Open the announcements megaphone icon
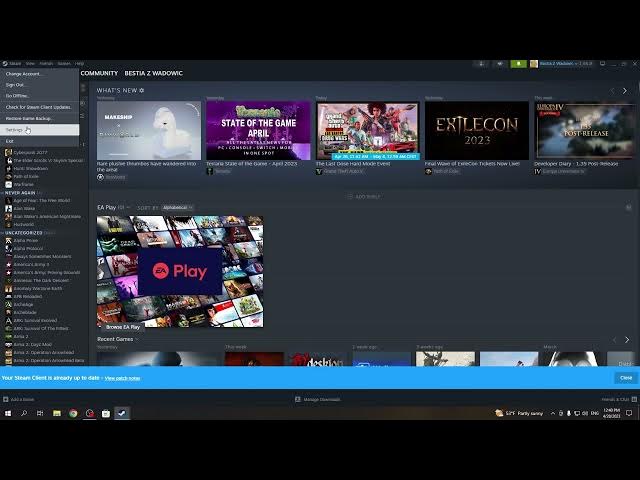The height and width of the screenshot is (480, 640). point(500,64)
